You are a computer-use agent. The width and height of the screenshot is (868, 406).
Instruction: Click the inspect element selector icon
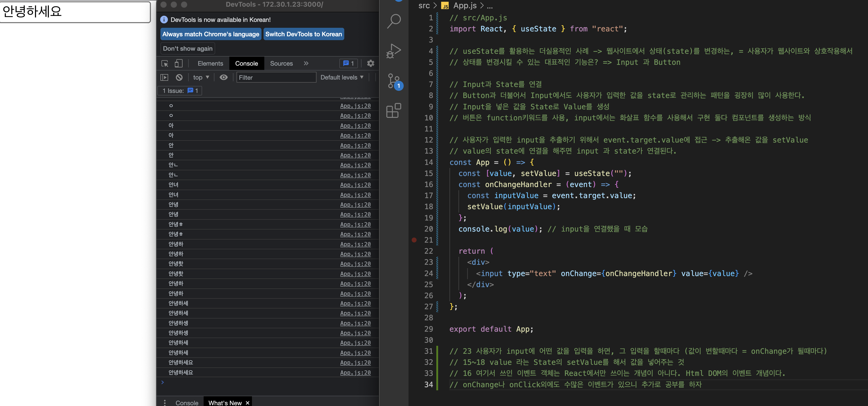(165, 63)
